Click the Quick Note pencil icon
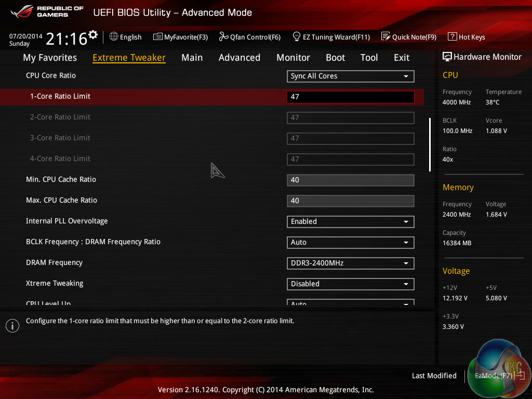Screen dimensions: 532x399 tap(385, 36)
